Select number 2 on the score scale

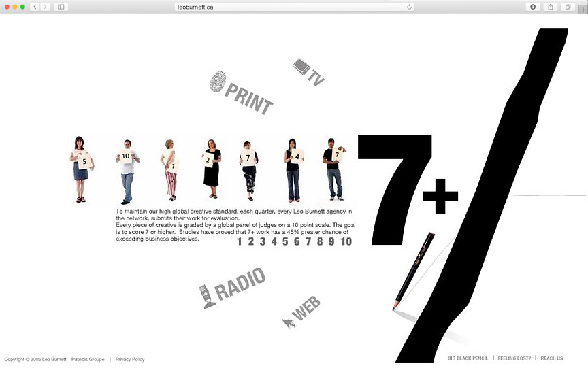click(x=251, y=241)
